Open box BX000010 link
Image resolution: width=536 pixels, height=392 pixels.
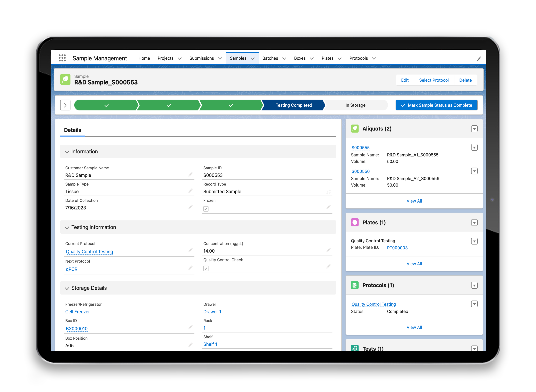pos(77,329)
